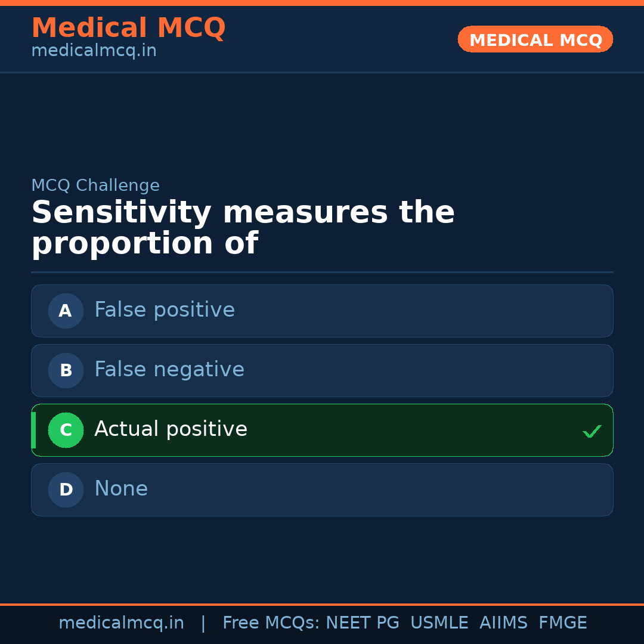Click the letter B circle icon
The image size is (644, 644).
click(x=66, y=370)
